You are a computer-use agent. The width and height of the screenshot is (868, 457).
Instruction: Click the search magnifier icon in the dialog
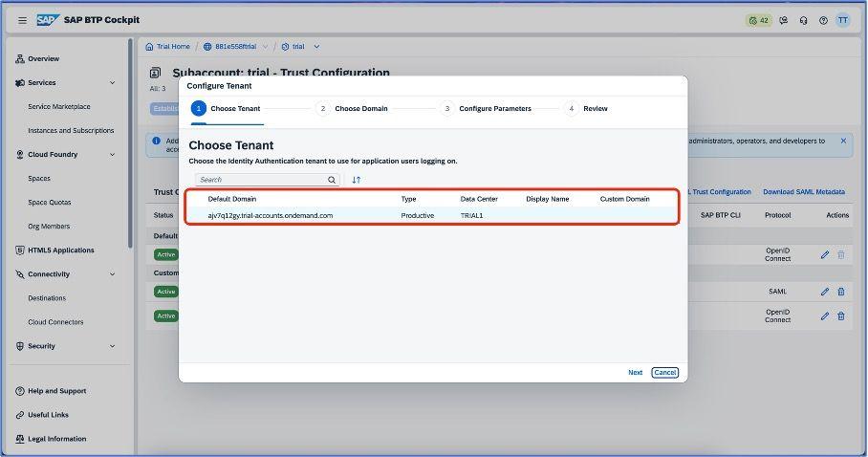pos(332,180)
